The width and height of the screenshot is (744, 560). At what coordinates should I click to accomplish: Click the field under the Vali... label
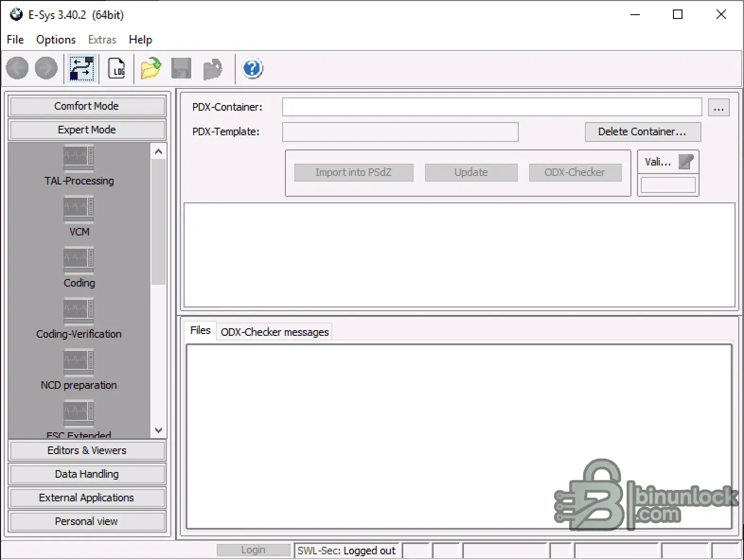(x=668, y=185)
